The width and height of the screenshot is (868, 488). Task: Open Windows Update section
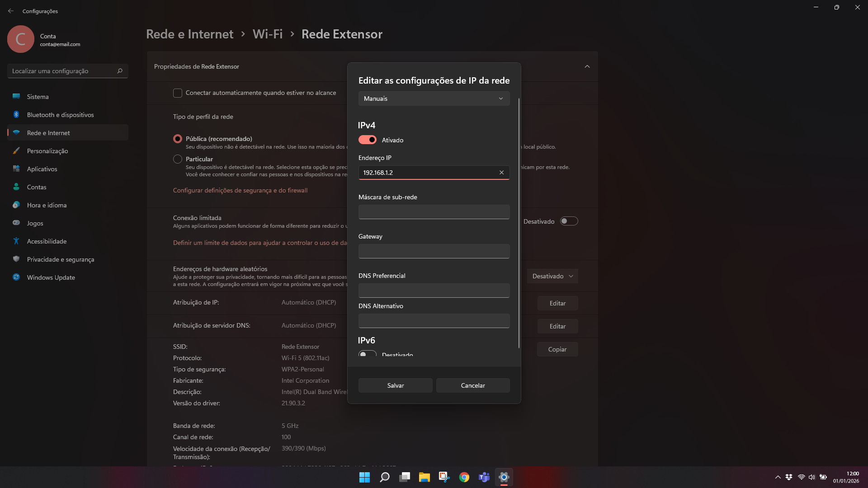(x=51, y=277)
